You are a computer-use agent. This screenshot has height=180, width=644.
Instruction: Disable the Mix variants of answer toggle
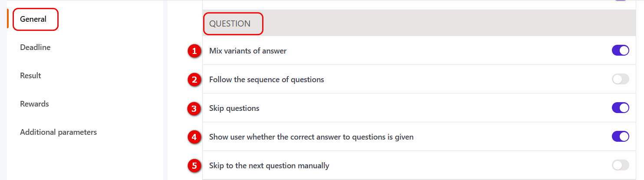pos(620,50)
